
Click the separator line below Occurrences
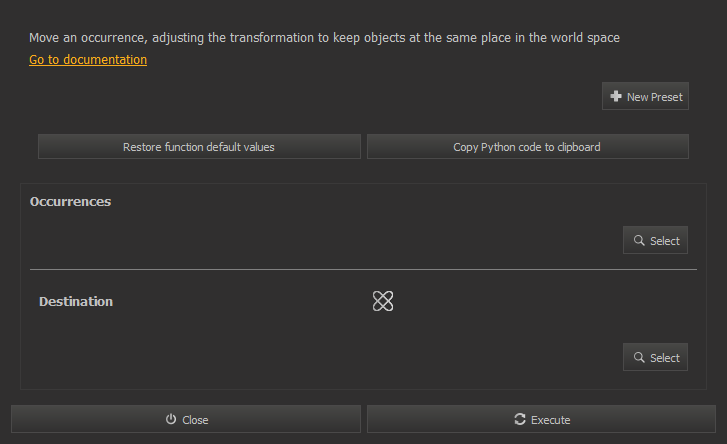point(364,269)
